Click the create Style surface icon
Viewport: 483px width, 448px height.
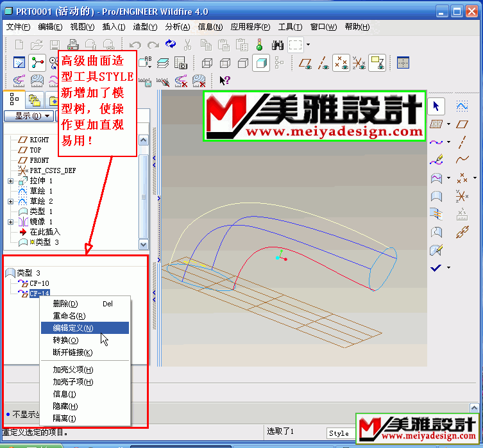436,196
